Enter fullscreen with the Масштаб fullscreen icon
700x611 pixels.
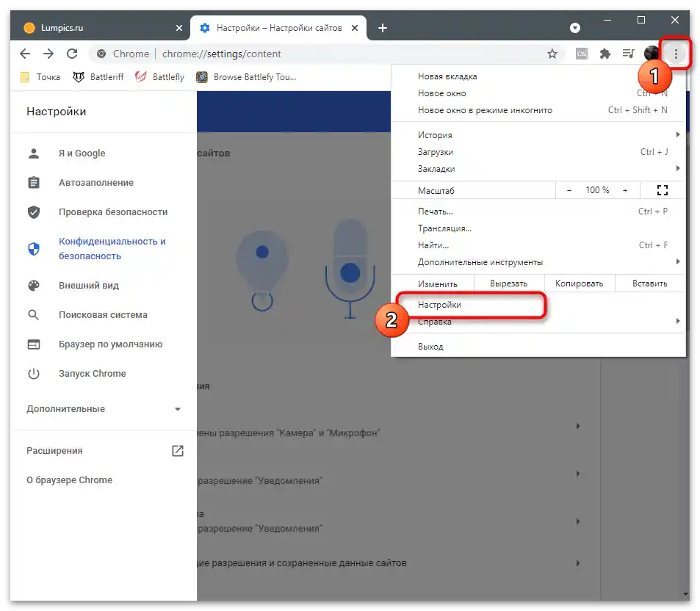pyautogui.click(x=663, y=191)
